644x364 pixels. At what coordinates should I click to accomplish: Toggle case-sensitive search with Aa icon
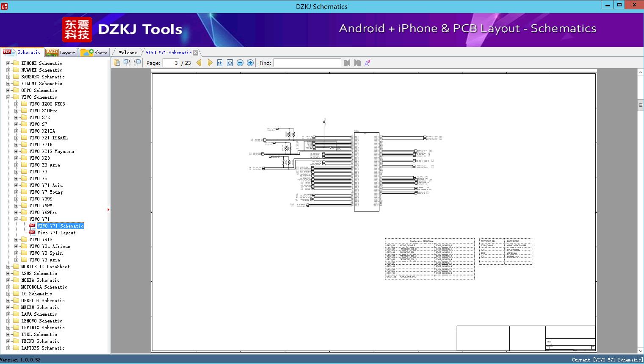(368, 63)
